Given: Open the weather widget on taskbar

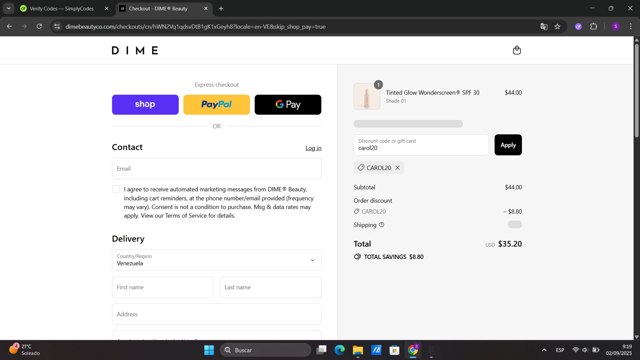Looking at the screenshot, I should (24, 350).
